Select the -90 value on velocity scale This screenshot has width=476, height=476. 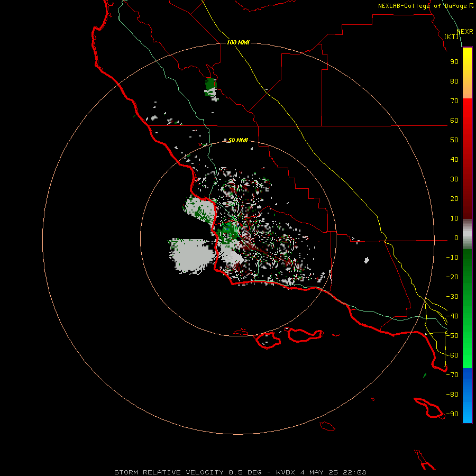pyautogui.click(x=452, y=414)
